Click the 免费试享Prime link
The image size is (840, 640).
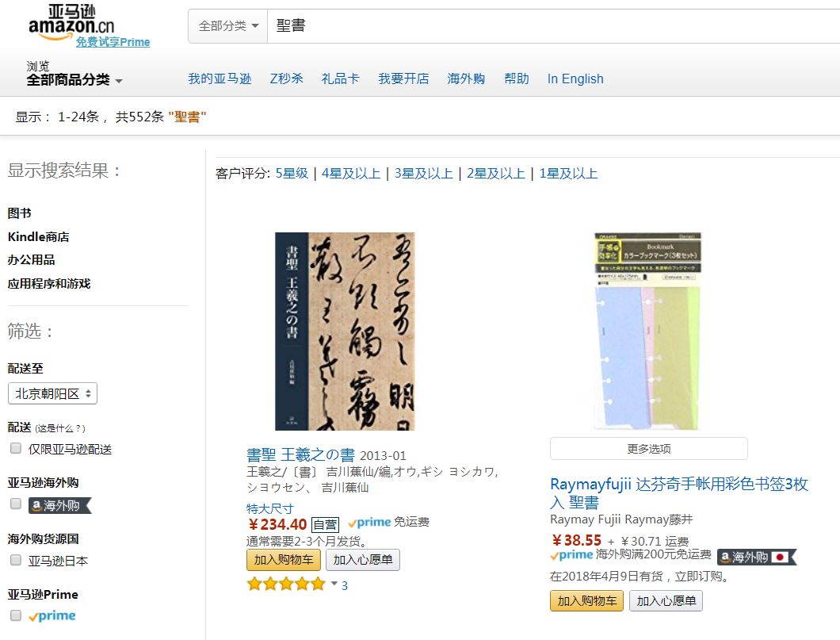pyautogui.click(x=113, y=42)
